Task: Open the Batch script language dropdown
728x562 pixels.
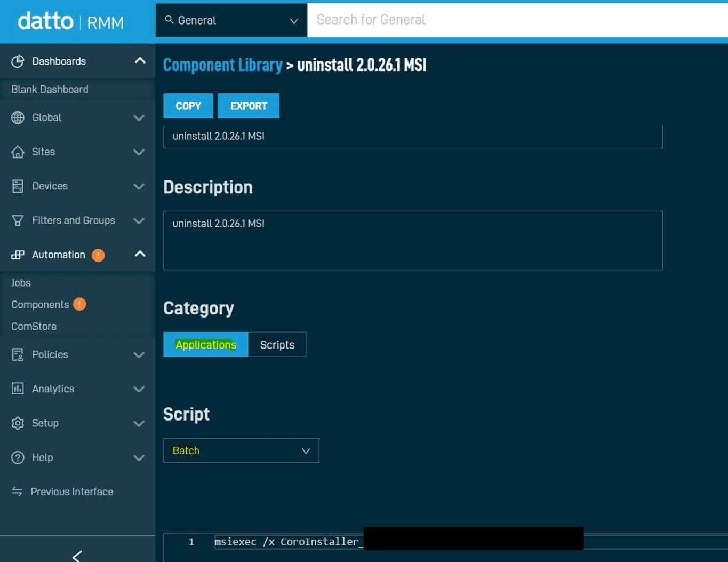Action: tap(241, 450)
